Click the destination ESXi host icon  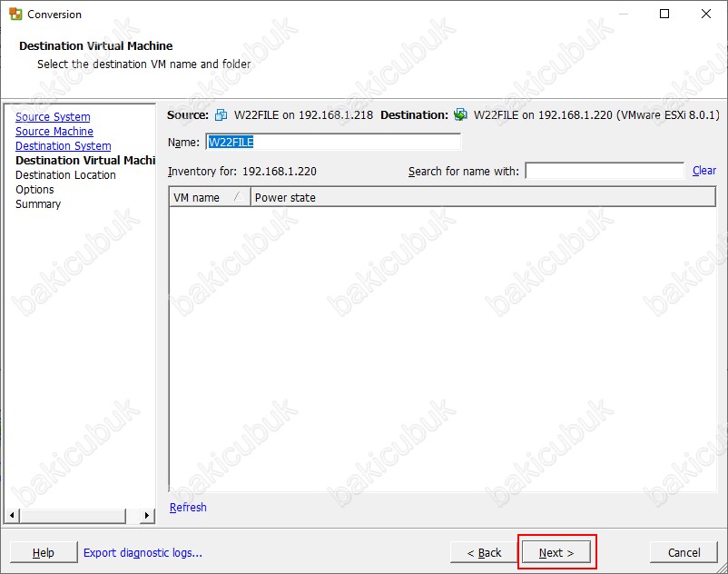point(460,114)
